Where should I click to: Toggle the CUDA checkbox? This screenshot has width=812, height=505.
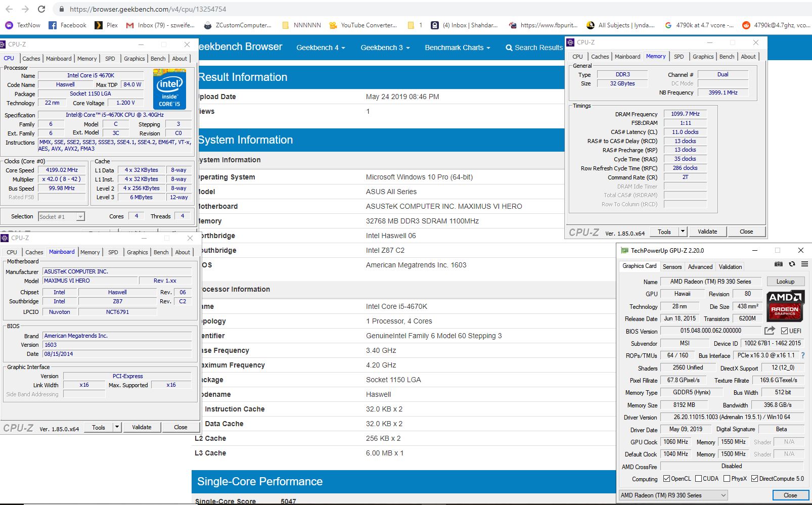698,479
